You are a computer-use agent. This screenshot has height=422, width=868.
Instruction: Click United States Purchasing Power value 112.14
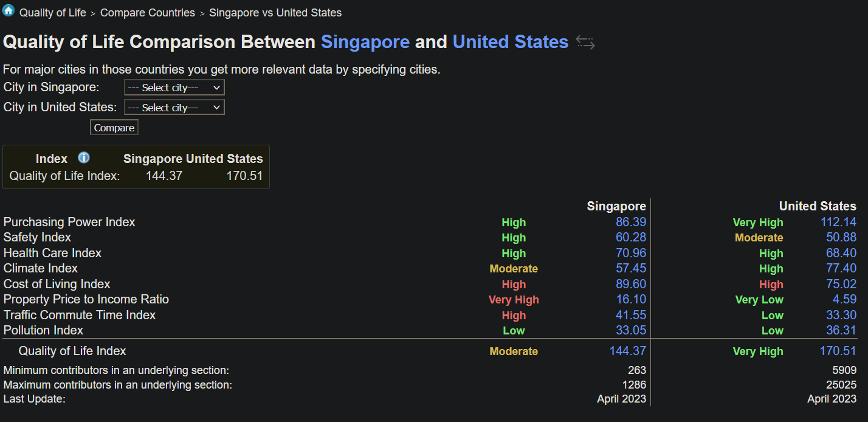pos(838,222)
